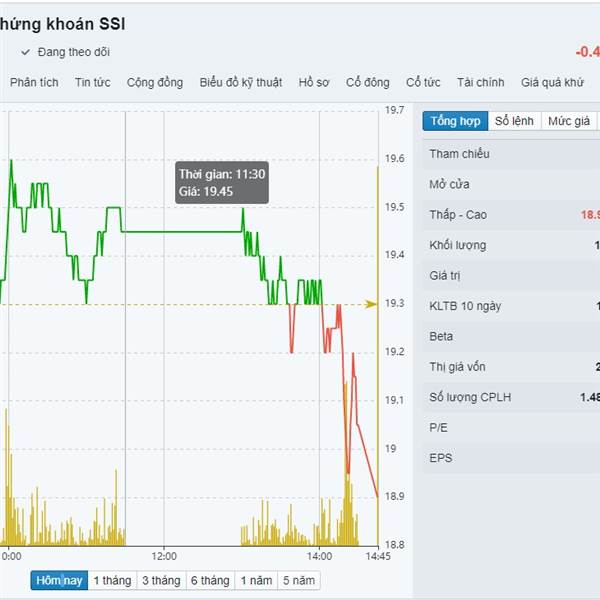
Task: Set chart range to '5 năm'
Action: (299, 580)
